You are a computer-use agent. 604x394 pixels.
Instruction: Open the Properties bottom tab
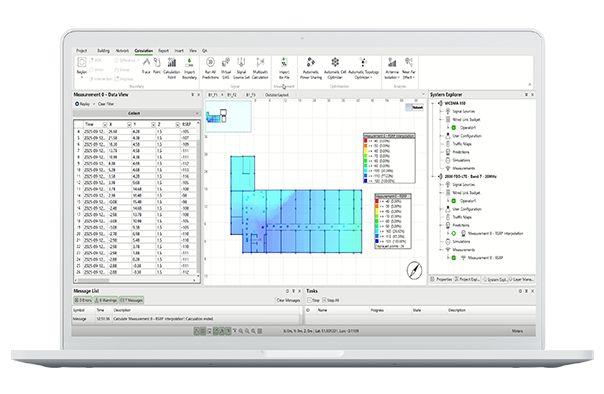(441, 279)
